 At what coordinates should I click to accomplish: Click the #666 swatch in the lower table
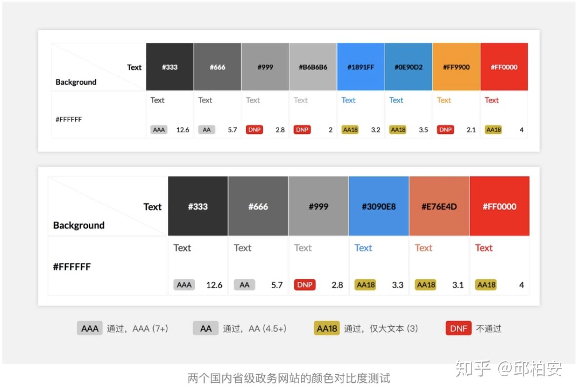[258, 206]
